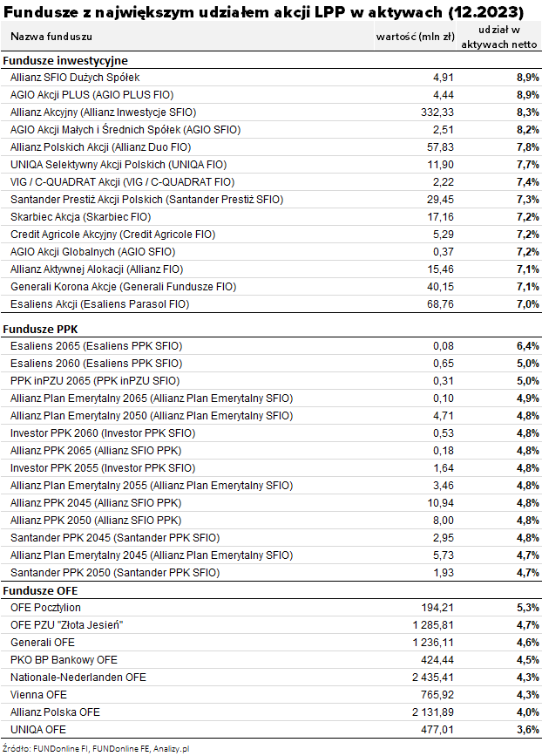Click the 'Esaliens 2065 (Esaliens PPK SFIO)' name
The image size is (542, 756).
96,346
